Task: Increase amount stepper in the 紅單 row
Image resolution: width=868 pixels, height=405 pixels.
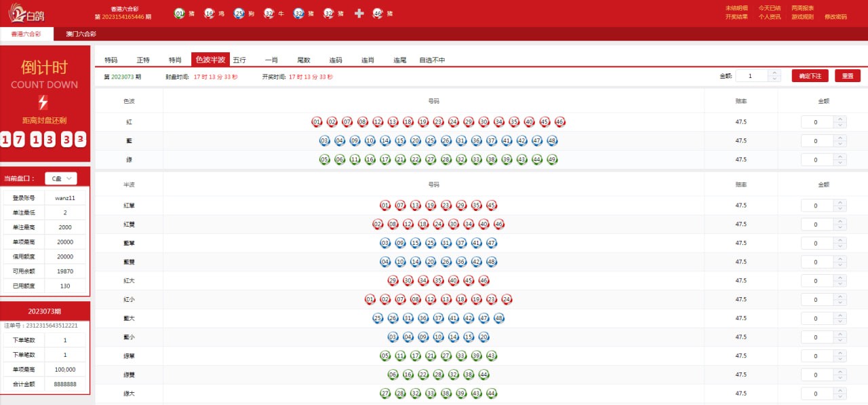Action: click(840, 202)
